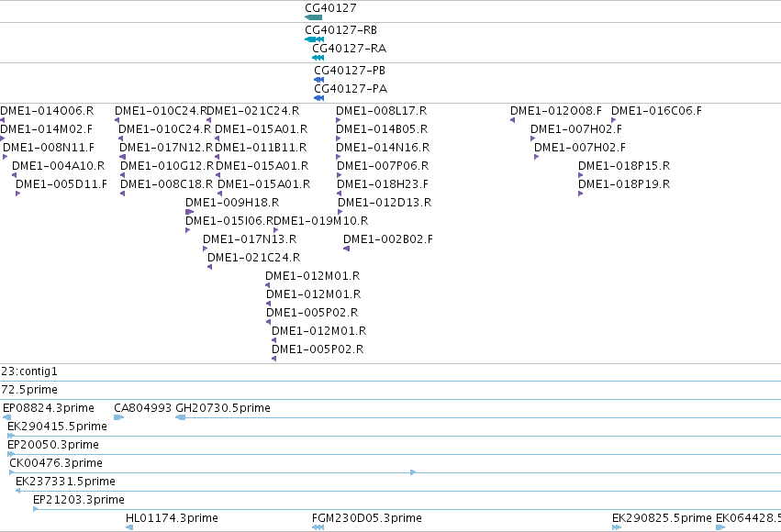Screen dimensions: 781x532
Task: Select the arrow marker under DME1-019M10.R
Action: [276, 230]
